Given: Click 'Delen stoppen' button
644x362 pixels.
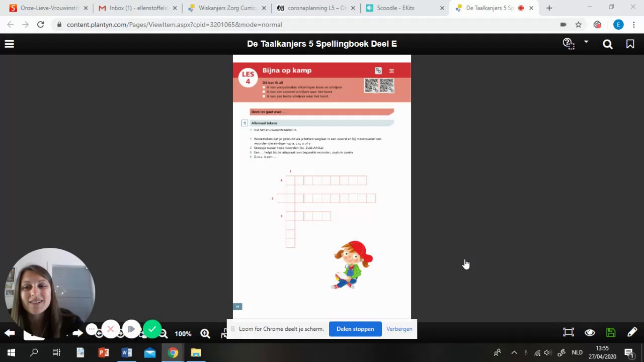Looking at the screenshot, I should [x=355, y=329].
